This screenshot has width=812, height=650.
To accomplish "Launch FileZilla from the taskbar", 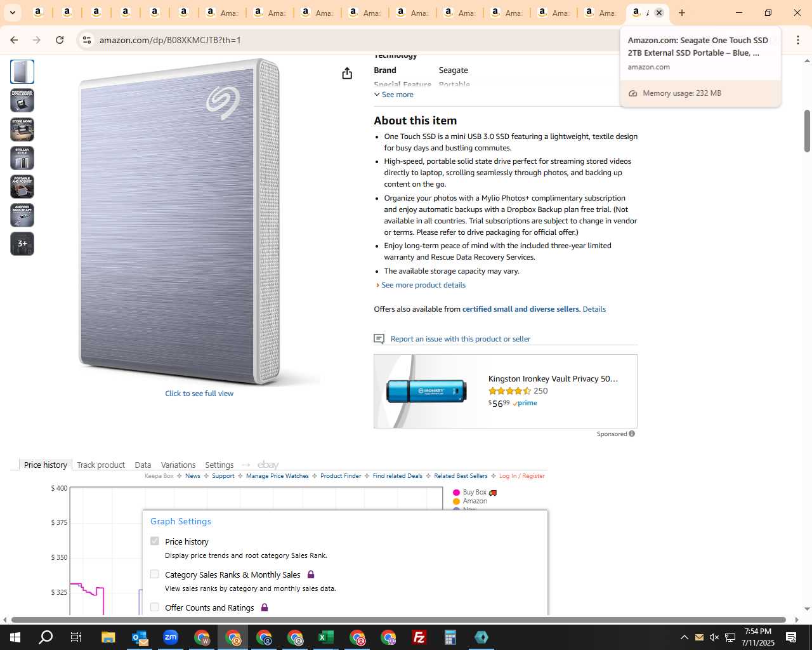I will point(419,637).
